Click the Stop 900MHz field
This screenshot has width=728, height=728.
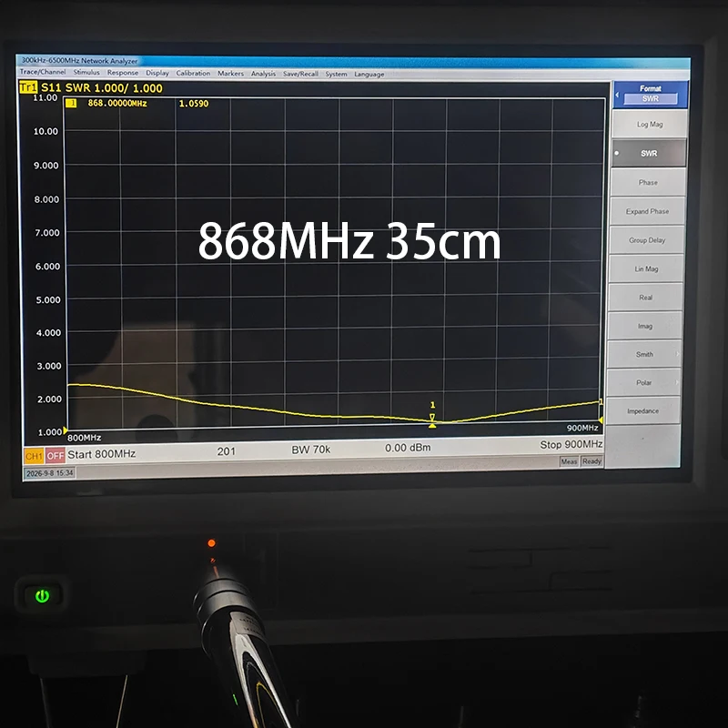tap(571, 444)
